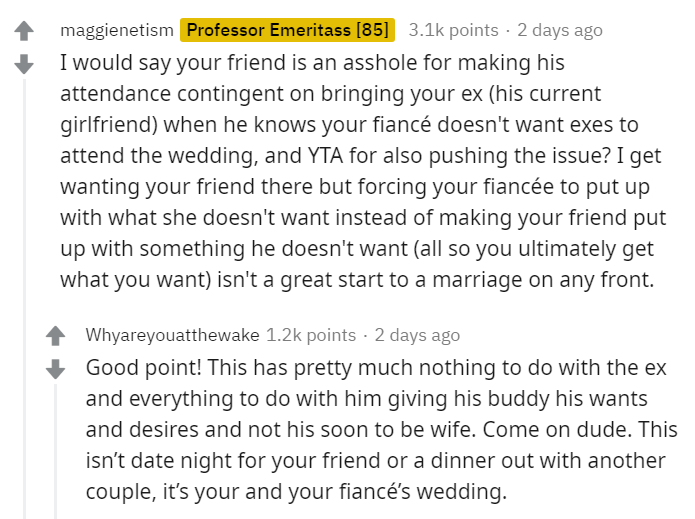Collapse maggienetism's thread using its vertical line
Image resolution: width=695 pixels, height=519 pixels.
click(x=24, y=299)
